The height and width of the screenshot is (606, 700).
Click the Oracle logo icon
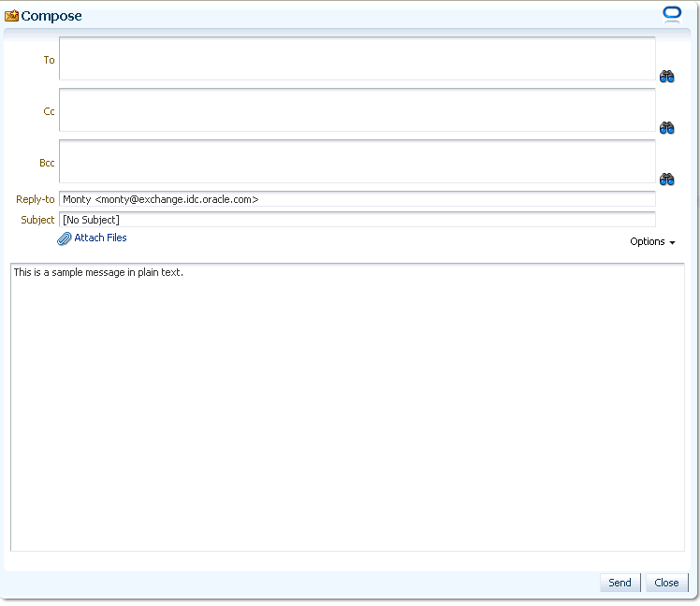[672, 14]
